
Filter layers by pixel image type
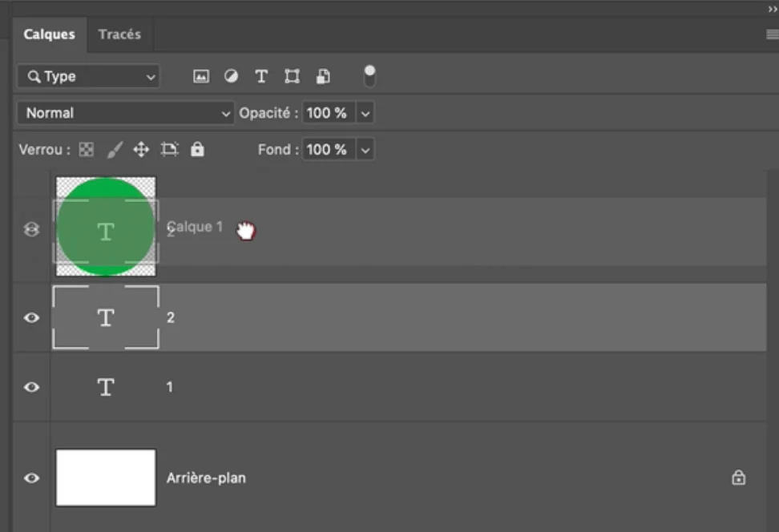[200, 76]
